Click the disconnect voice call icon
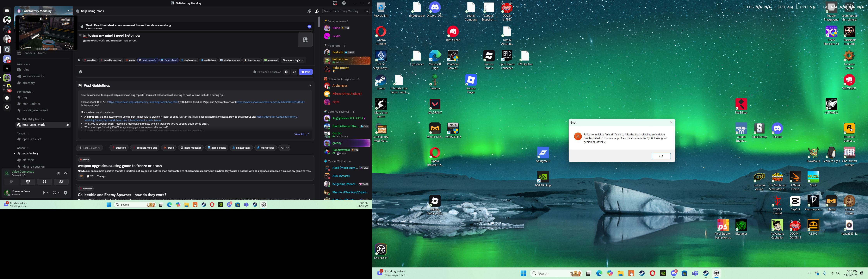 pyautogui.click(x=66, y=174)
